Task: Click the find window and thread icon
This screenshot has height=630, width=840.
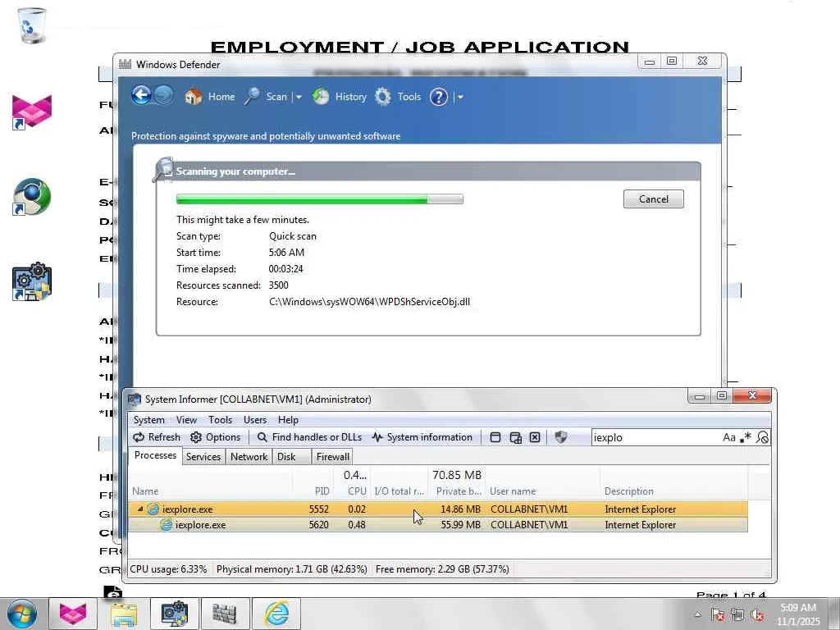Action: [x=515, y=438]
